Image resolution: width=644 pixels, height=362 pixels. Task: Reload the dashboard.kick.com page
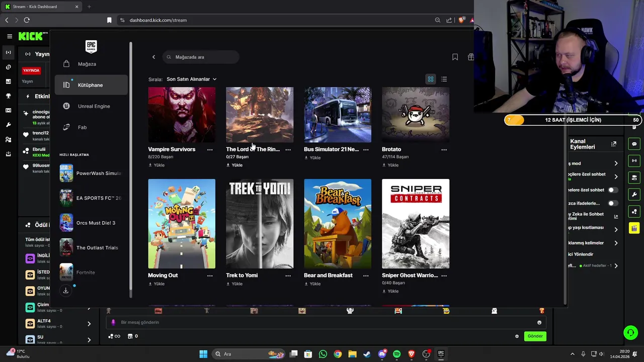27,20
